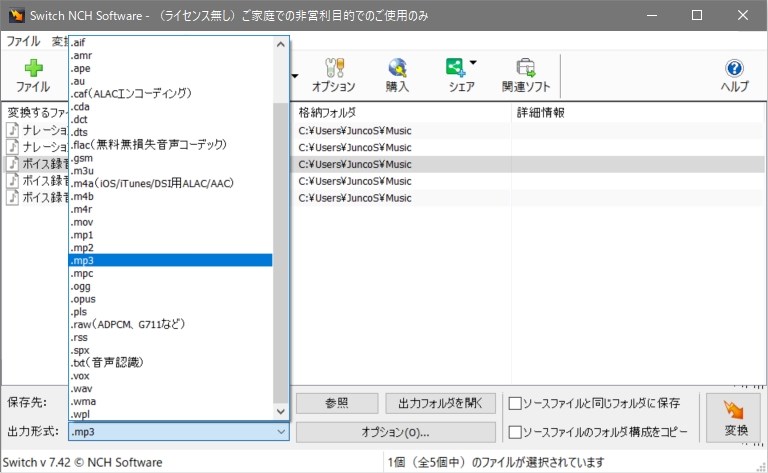The width and height of the screenshot is (768, 473).
Task: Select .mpc from the format list
Action: pyautogui.click(x=171, y=273)
